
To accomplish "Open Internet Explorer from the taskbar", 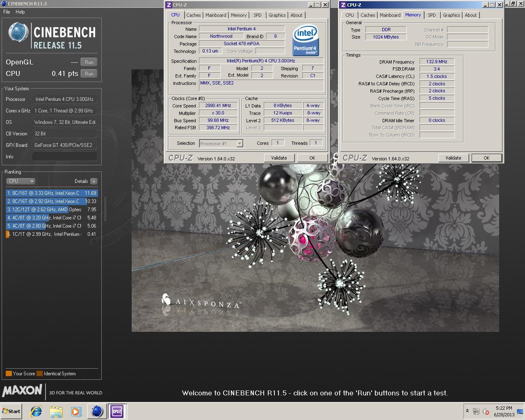I will (36, 411).
